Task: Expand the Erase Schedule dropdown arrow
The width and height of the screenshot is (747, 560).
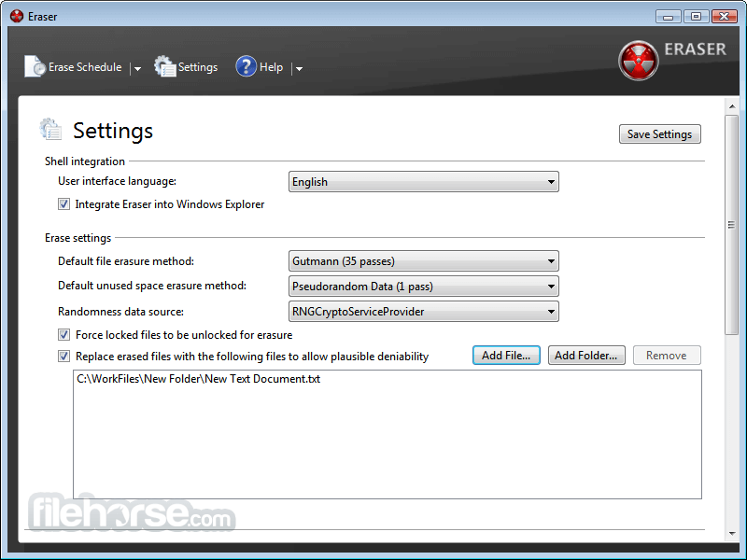Action: coord(137,68)
